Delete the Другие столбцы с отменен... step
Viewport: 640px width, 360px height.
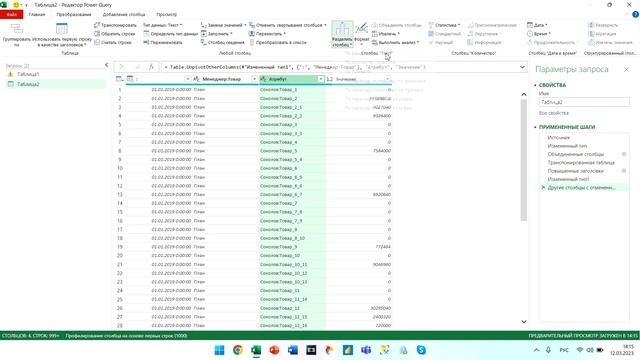543,188
